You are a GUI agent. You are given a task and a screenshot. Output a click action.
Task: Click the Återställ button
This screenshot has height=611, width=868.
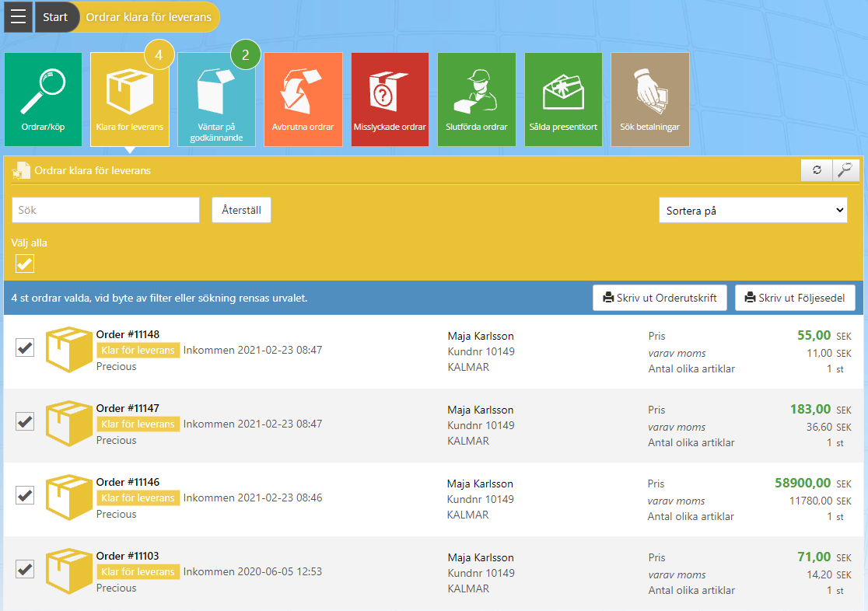241,211
